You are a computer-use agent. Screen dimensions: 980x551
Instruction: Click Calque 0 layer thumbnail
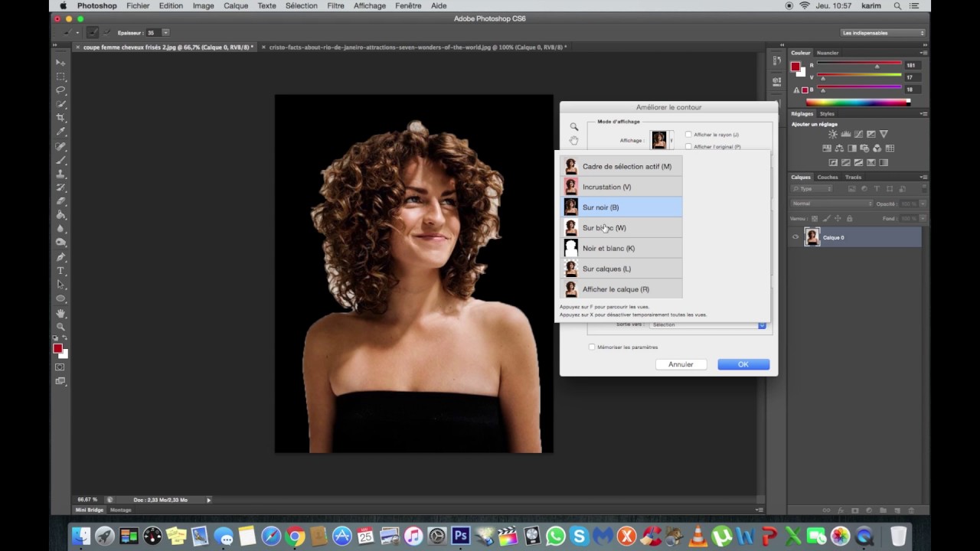812,237
